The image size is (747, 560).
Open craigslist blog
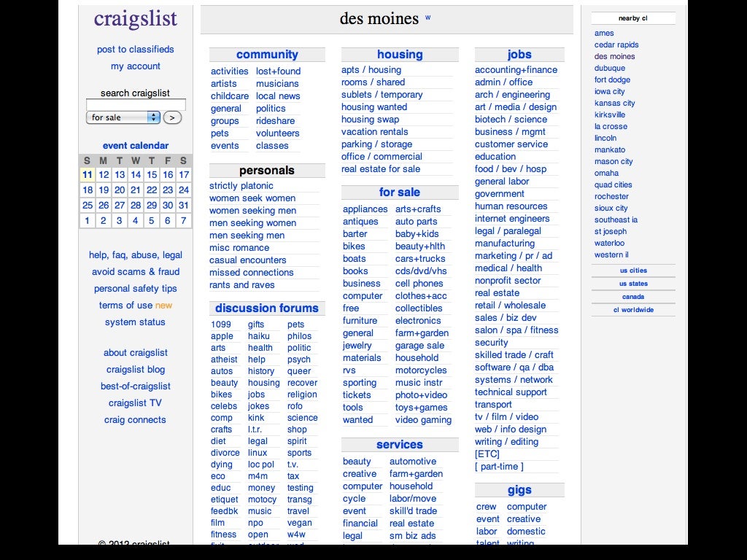(x=135, y=370)
